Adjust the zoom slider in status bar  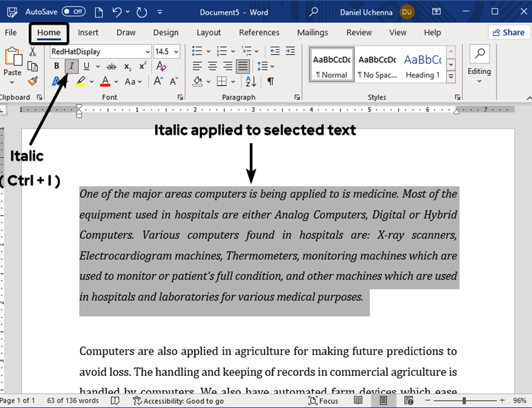point(464,401)
